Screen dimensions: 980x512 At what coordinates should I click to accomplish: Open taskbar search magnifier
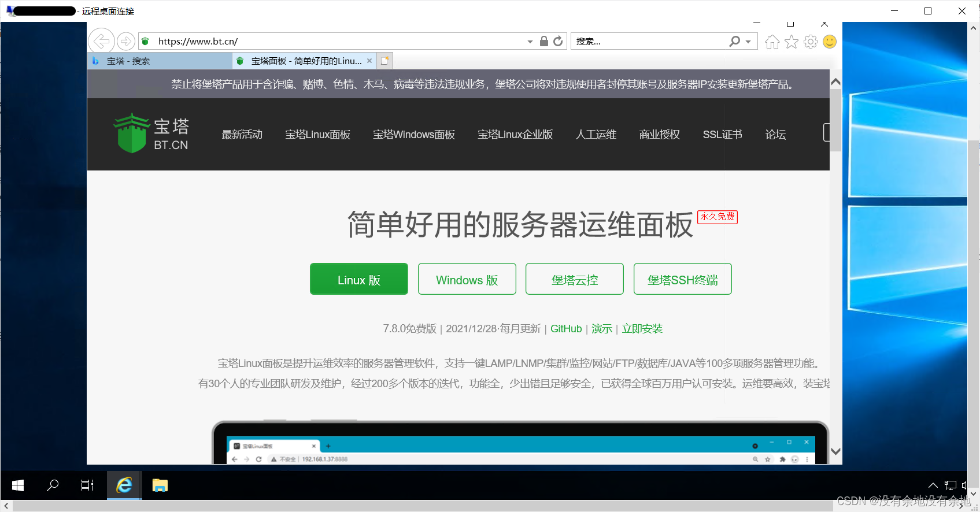(53, 485)
